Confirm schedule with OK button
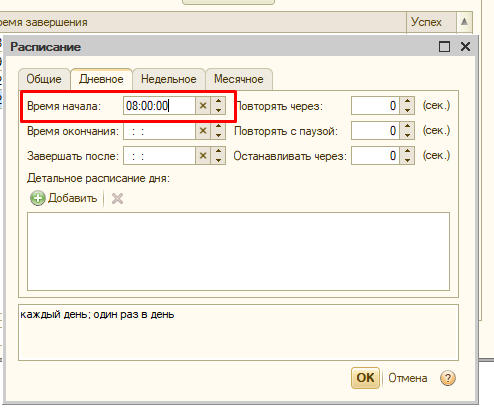 point(365,378)
